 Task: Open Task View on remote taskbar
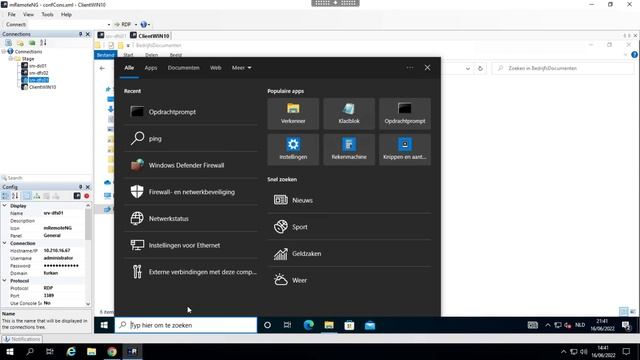point(288,325)
